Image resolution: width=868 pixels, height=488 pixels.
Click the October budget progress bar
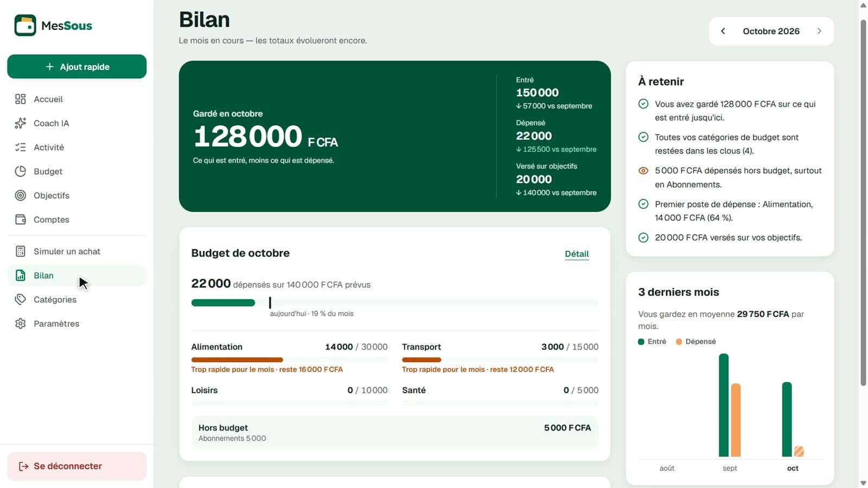click(x=395, y=303)
